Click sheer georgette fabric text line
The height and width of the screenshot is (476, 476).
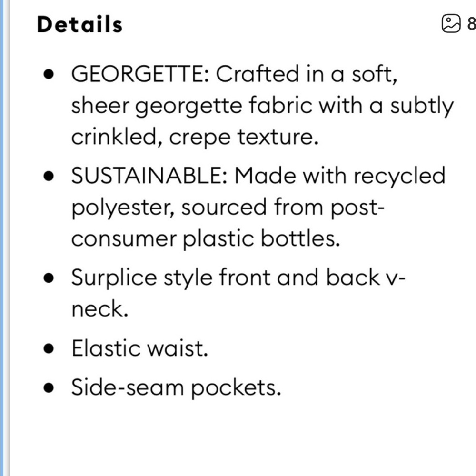pos(263,106)
